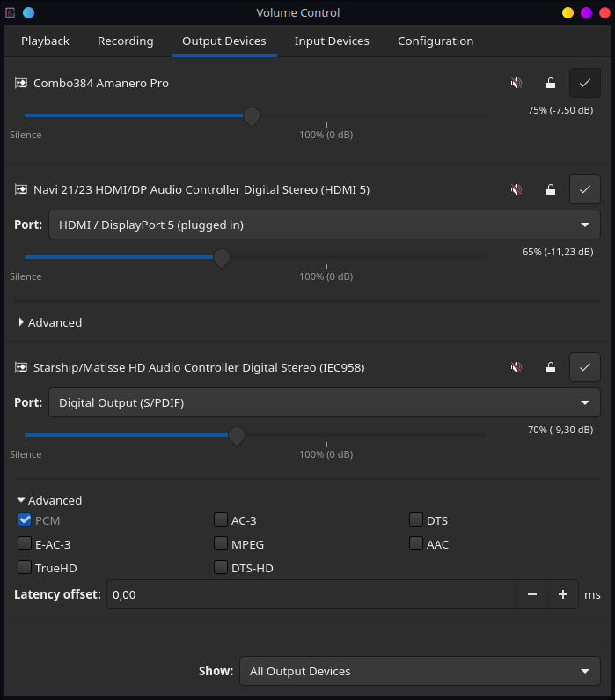Open the HDMI / DisplayPort 5 port dropdown
The image size is (615, 700).
(324, 225)
